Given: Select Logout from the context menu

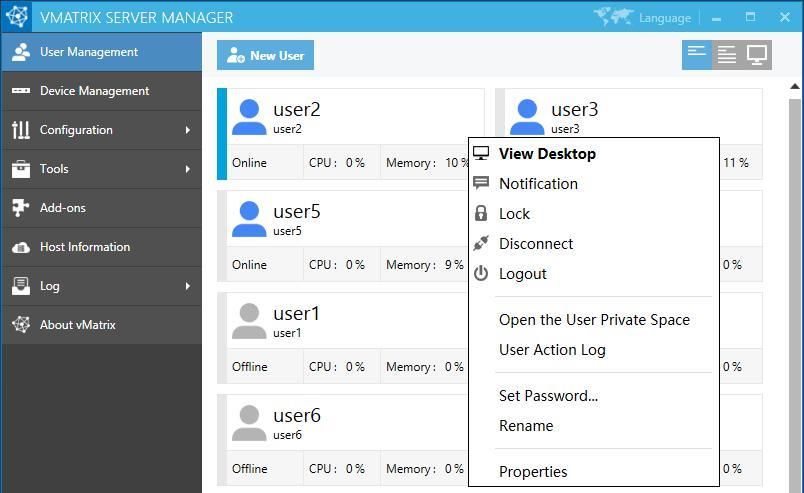Looking at the screenshot, I should point(594,273).
